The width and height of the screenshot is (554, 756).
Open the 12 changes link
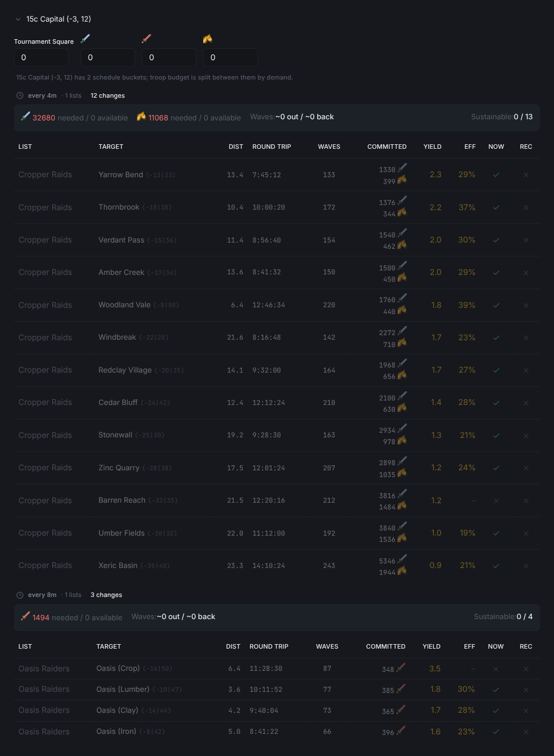pos(108,95)
